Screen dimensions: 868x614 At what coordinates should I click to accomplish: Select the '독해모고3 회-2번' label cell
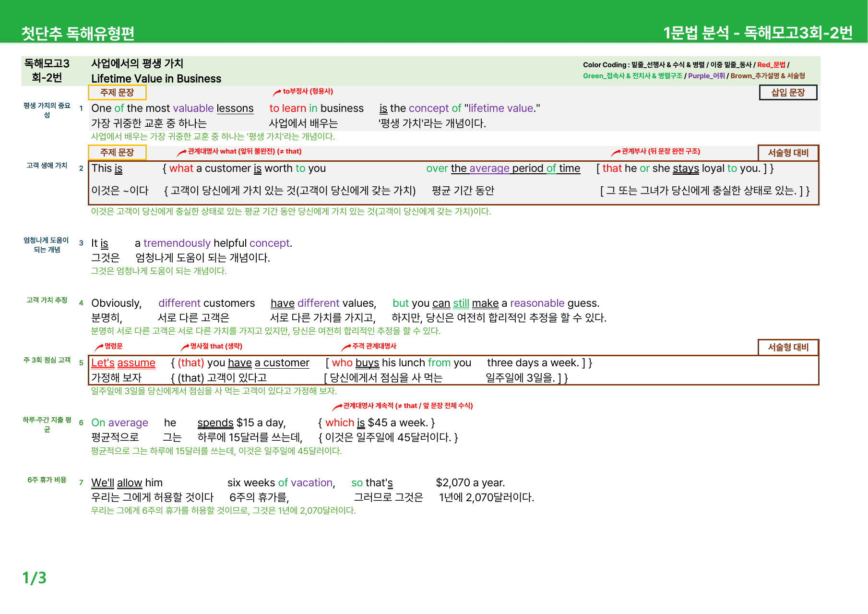[47, 71]
